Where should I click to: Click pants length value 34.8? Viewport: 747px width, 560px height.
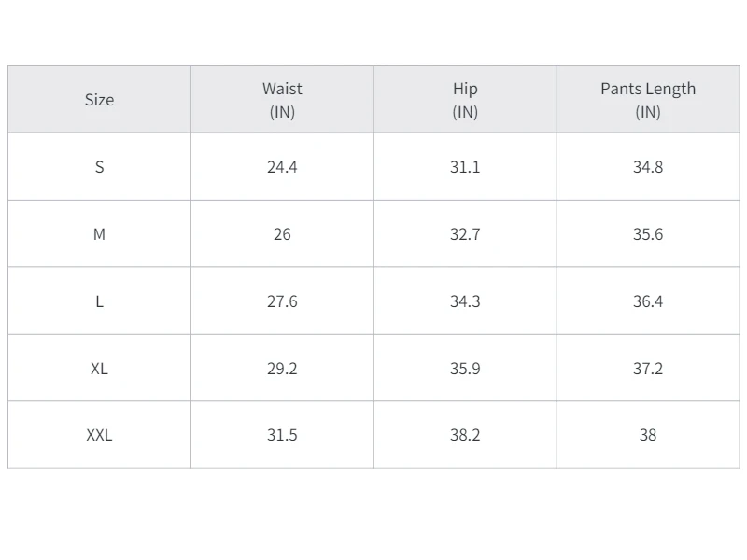click(x=648, y=167)
